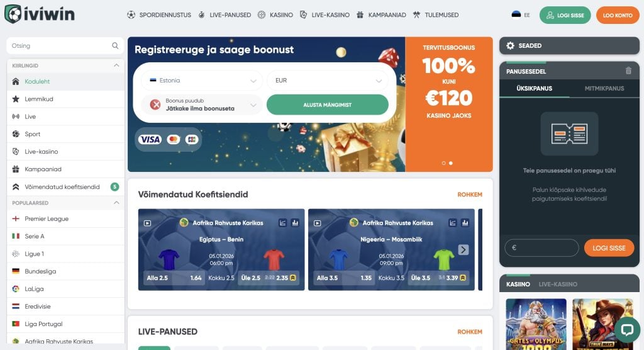Open Seaded settings gear icon
This screenshot has width=644, height=350.
coord(510,46)
